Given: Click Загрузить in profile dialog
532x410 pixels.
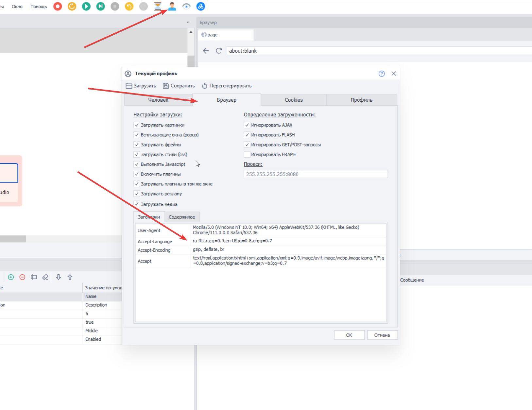Looking at the screenshot, I should 141,86.
